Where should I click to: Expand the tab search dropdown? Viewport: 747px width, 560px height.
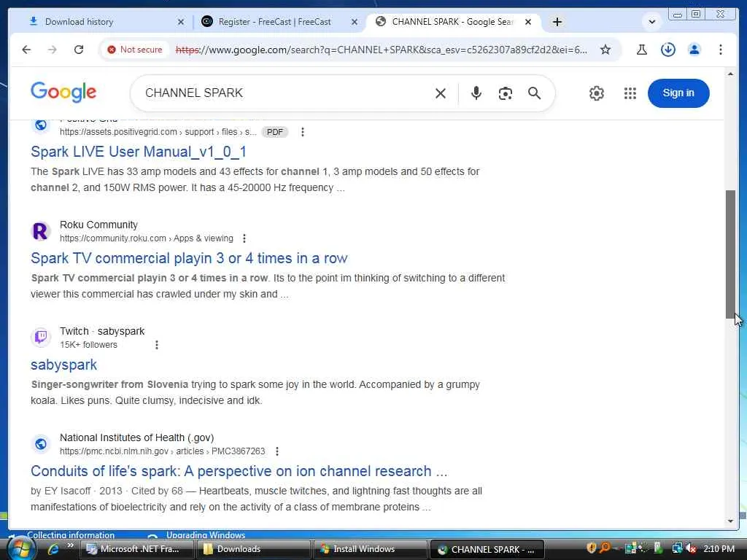point(651,22)
